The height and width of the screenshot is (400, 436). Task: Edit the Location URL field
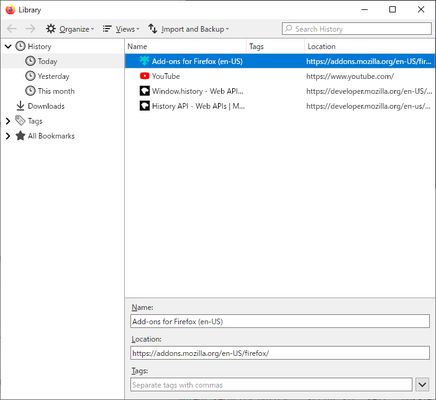(x=280, y=353)
